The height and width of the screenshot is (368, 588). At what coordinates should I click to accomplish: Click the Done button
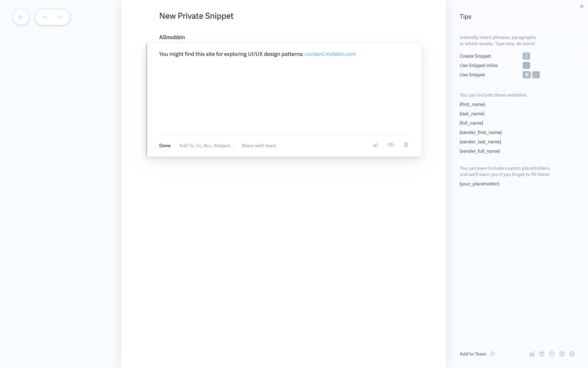(x=165, y=146)
